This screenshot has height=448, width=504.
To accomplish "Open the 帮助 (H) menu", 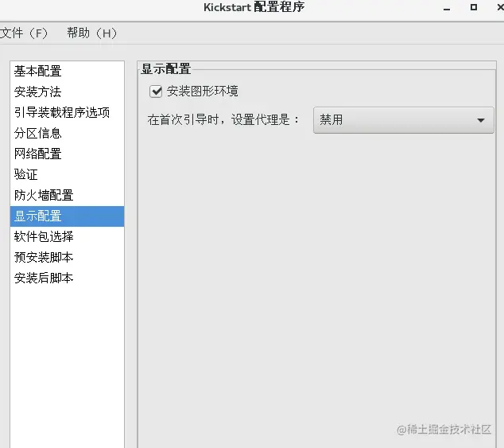I will [x=91, y=33].
